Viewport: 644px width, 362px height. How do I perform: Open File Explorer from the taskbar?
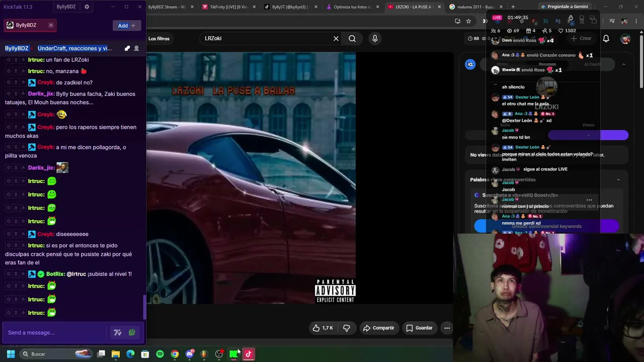[x=116, y=354]
